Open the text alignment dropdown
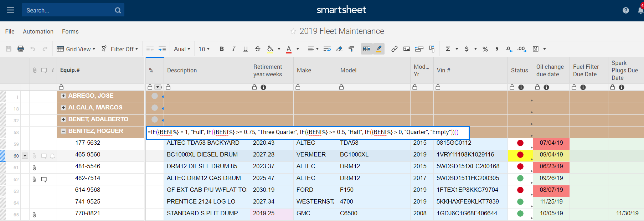This screenshot has width=644, height=221. click(313, 49)
